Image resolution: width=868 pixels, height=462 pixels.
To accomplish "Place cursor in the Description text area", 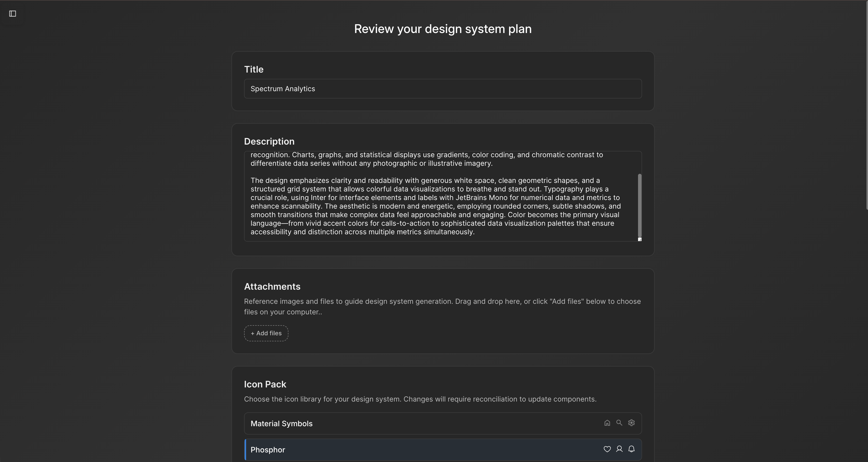I will pos(438,195).
